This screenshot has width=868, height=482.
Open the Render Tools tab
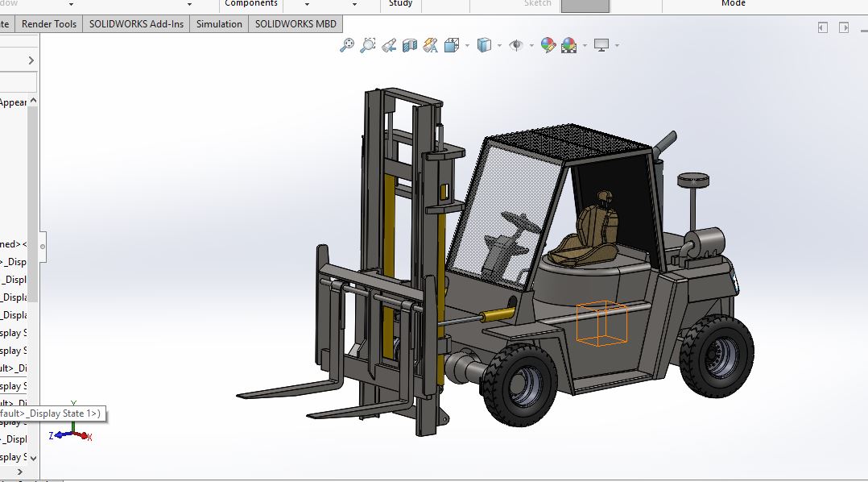pos(48,24)
